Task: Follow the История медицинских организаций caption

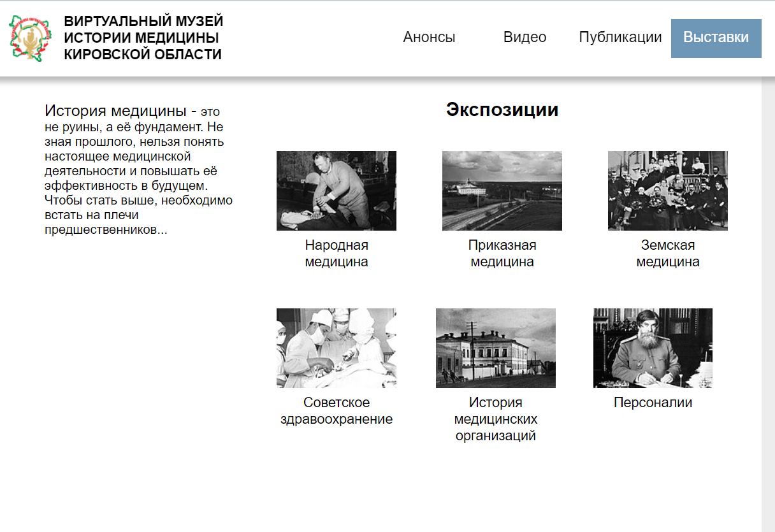Action: tap(496, 419)
